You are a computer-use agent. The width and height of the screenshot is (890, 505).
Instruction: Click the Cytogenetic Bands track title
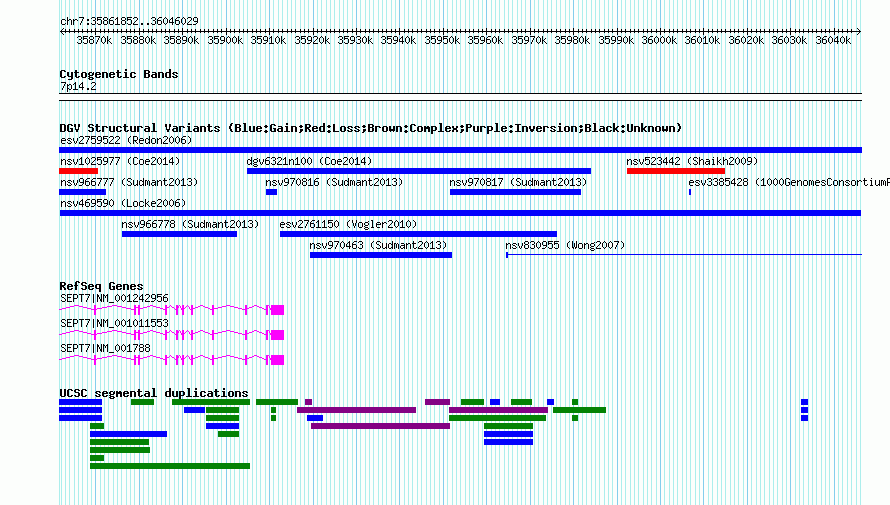tap(119, 74)
